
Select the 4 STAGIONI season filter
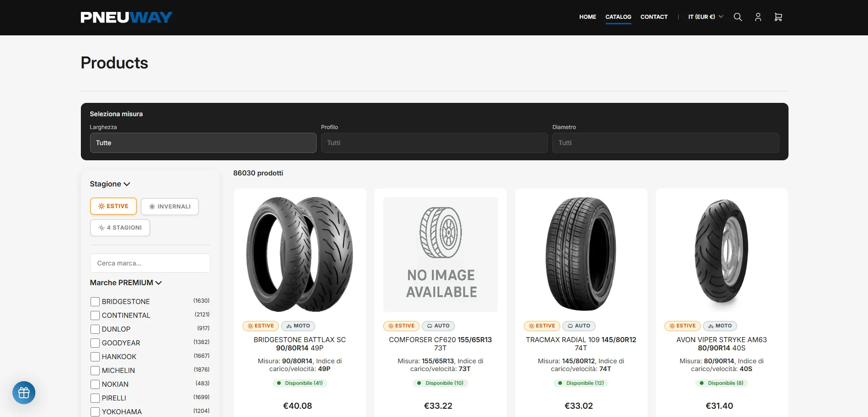click(x=120, y=228)
